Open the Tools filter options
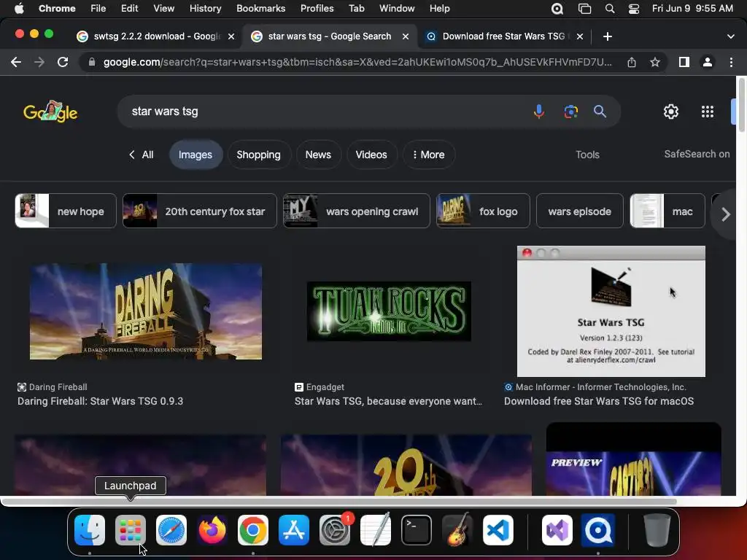The height and width of the screenshot is (560, 747). (x=587, y=155)
